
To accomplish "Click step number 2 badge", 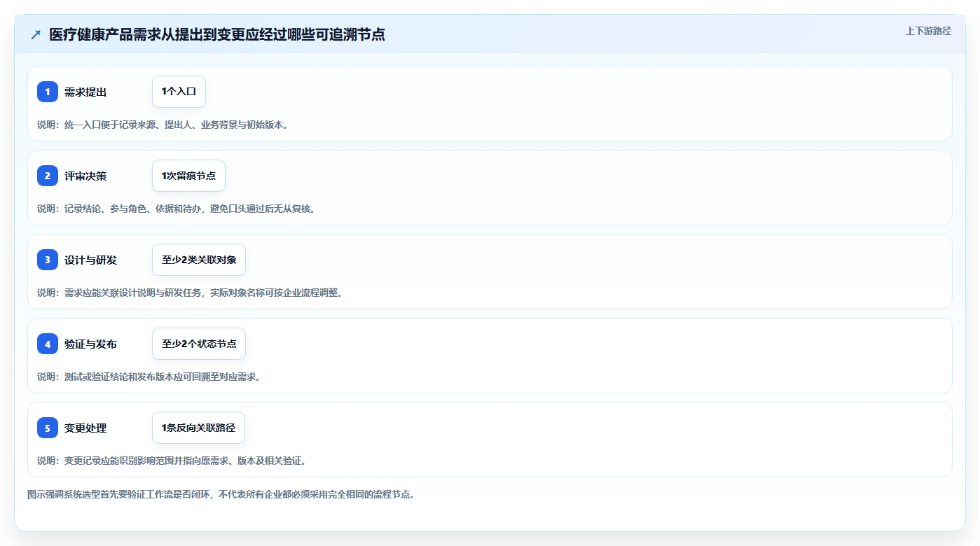I will click(x=48, y=176).
